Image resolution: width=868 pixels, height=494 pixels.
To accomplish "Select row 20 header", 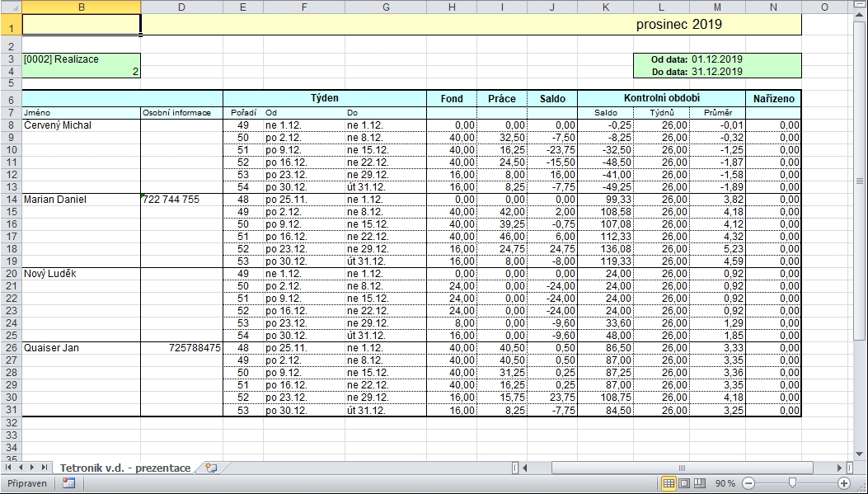I will pos(11,274).
